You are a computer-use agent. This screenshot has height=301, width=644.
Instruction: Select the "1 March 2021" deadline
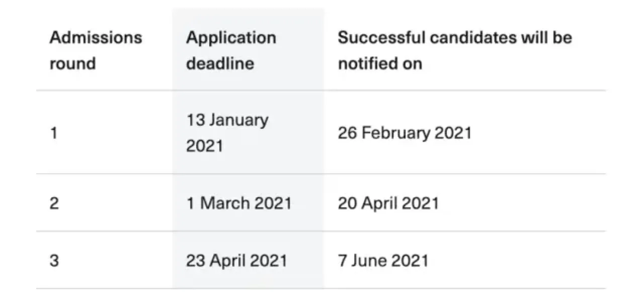click(x=239, y=203)
